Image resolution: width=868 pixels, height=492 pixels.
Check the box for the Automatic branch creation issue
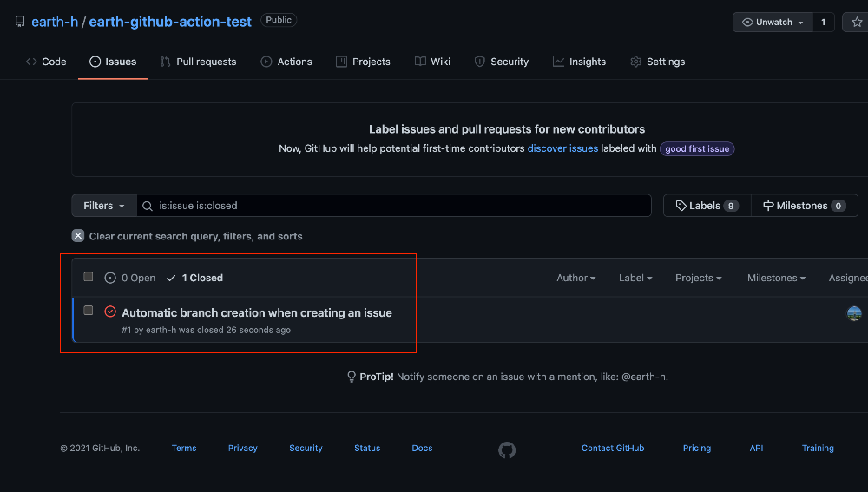(88, 311)
